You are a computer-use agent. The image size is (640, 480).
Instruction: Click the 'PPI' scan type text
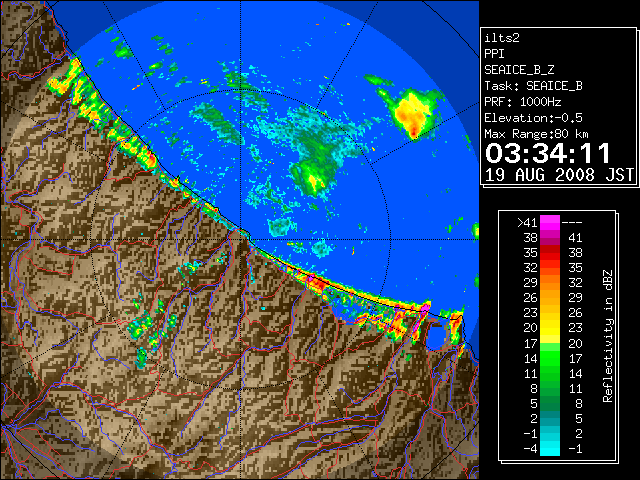tap(494, 54)
